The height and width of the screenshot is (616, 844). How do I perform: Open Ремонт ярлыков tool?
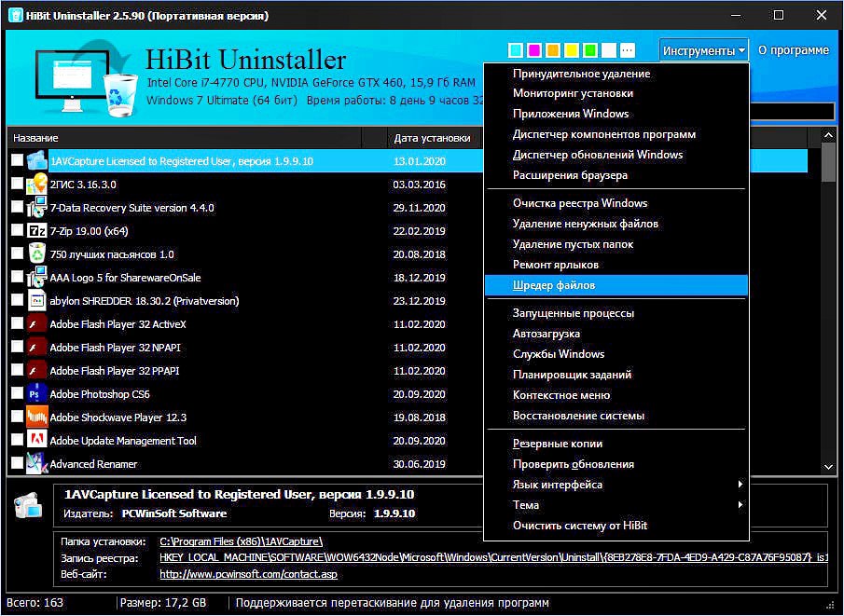(x=616, y=264)
